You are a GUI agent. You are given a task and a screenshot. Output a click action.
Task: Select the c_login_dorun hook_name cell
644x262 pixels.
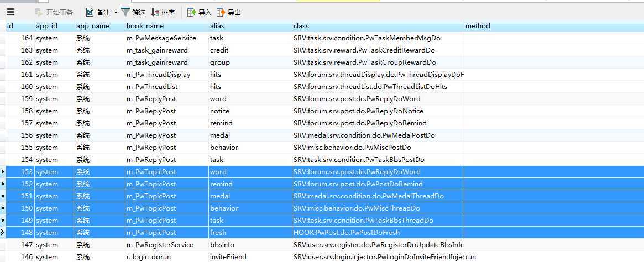click(x=167, y=256)
